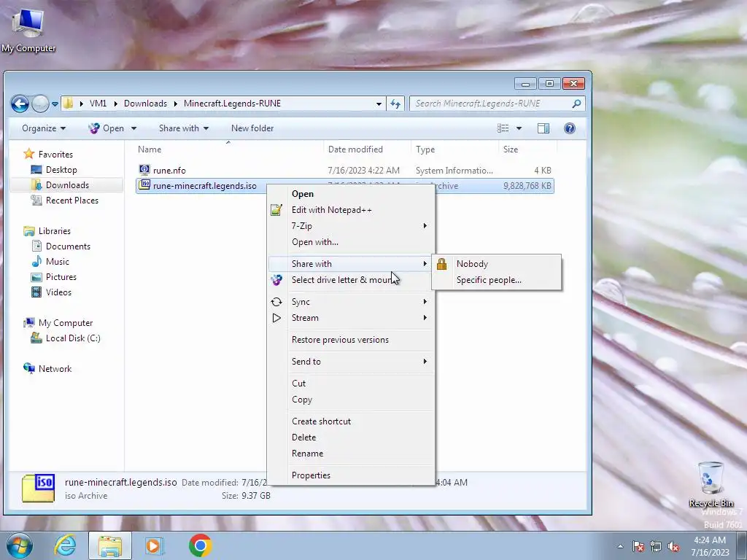Click the Downloads breadcrumb in address bar

tap(145, 104)
